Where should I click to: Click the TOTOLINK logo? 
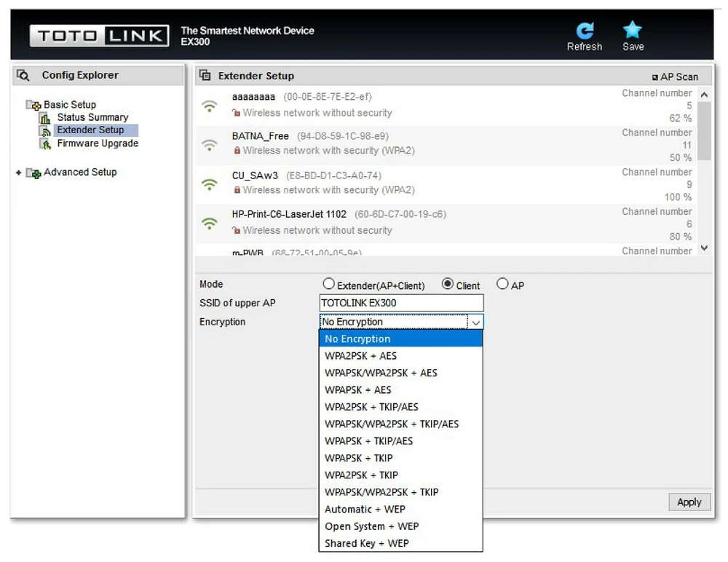coord(100,36)
